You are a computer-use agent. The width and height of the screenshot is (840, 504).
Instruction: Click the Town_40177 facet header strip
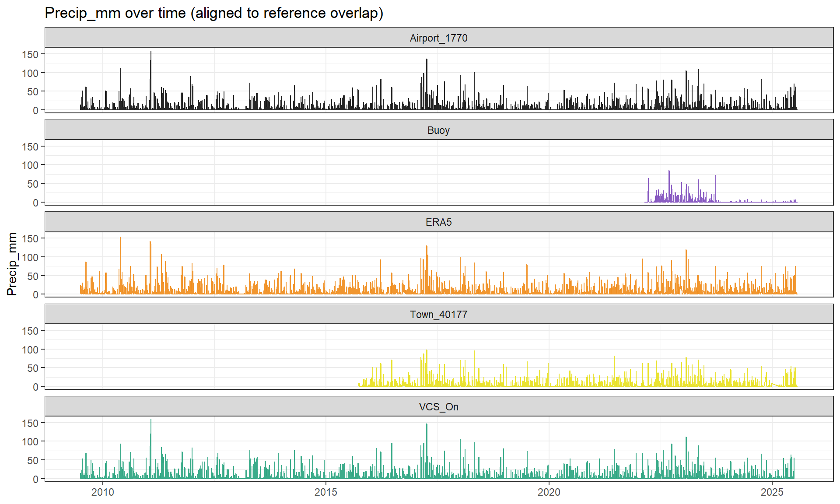pos(438,315)
